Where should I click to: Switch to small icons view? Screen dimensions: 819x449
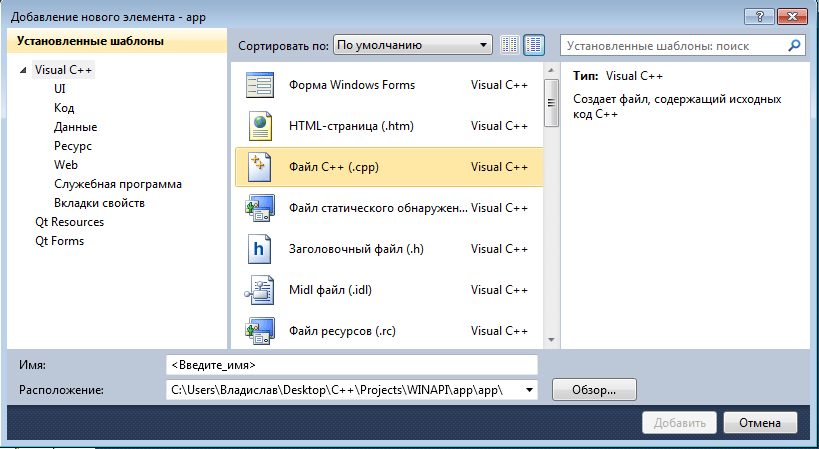click(510, 45)
